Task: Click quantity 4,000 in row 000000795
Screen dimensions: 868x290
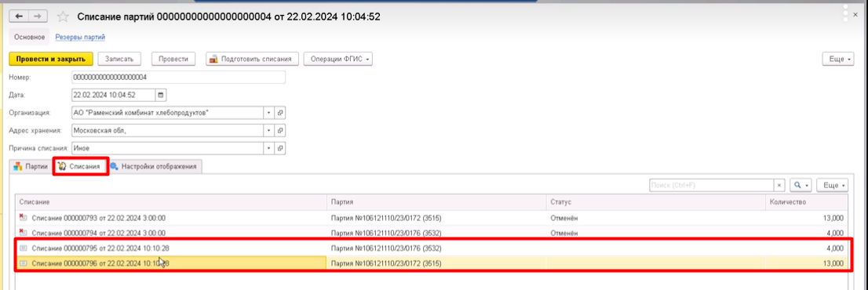Action: click(834, 248)
